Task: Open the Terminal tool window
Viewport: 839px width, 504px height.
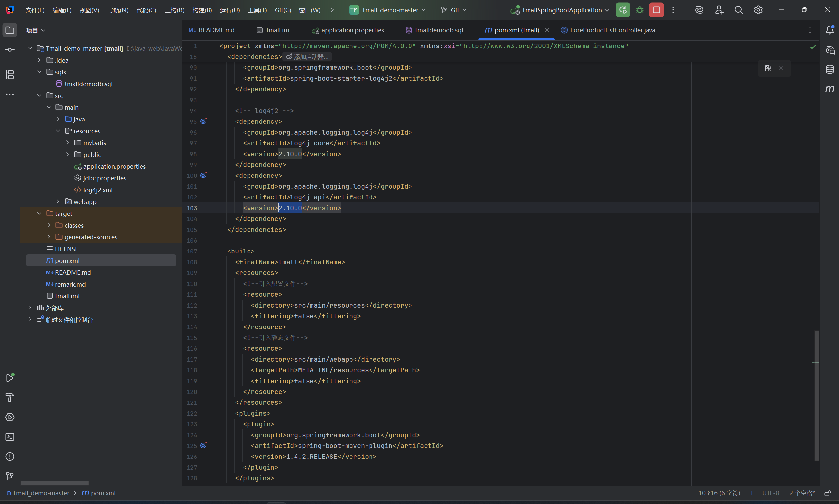Action: click(x=10, y=437)
